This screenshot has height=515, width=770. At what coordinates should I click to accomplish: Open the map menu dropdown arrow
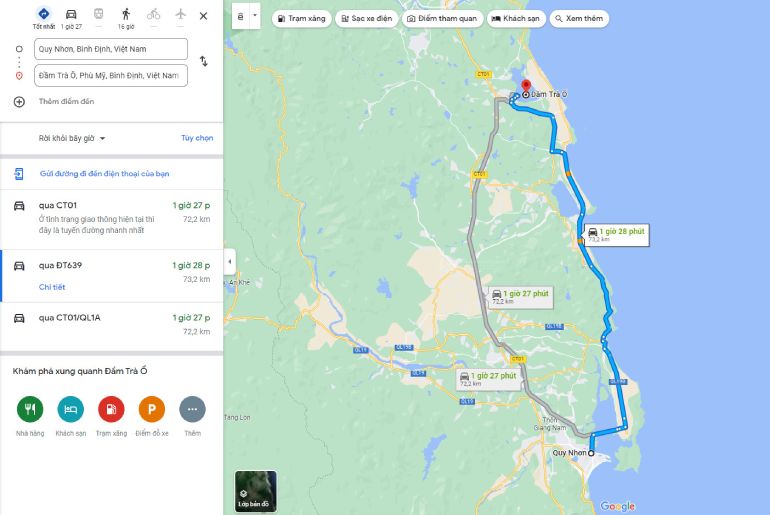[x=255, y=16]
